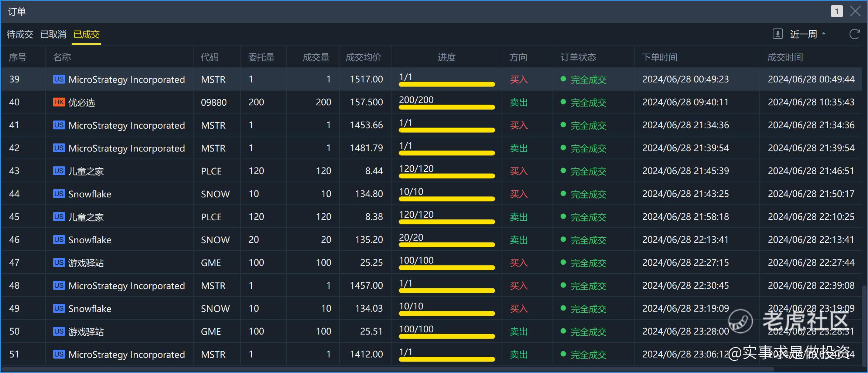Click average price 135.20

tap(369, 240)
